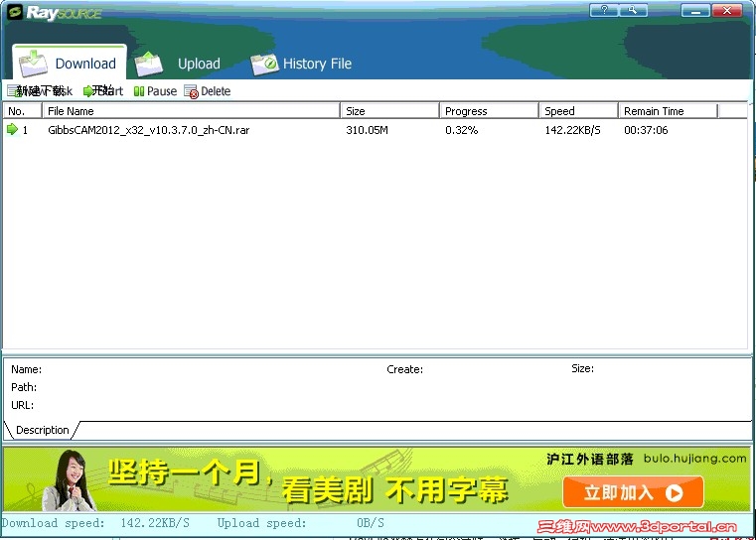Click the banner ad girl image
Viewport: 756px width, 540px height.
70,479
